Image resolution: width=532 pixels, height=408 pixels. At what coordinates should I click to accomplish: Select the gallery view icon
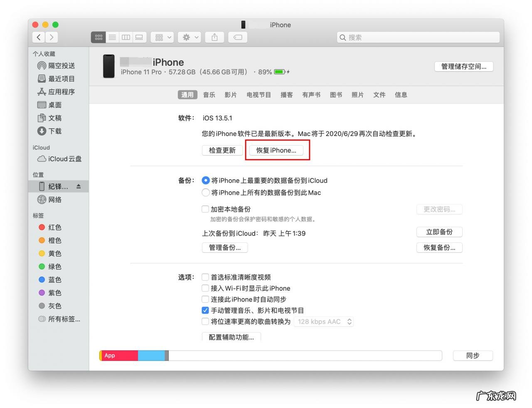click(x=139, y=37)
